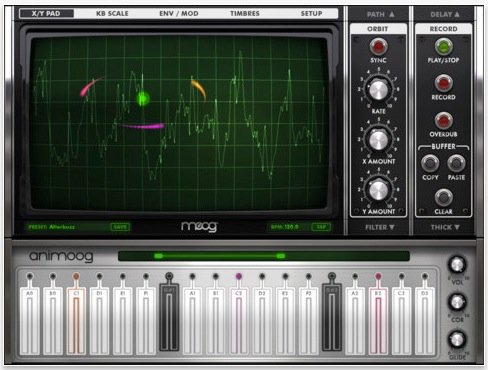Click the Moog logo below the screen
The height and width of the screenshot is (370, 488).
coord(199,227)
